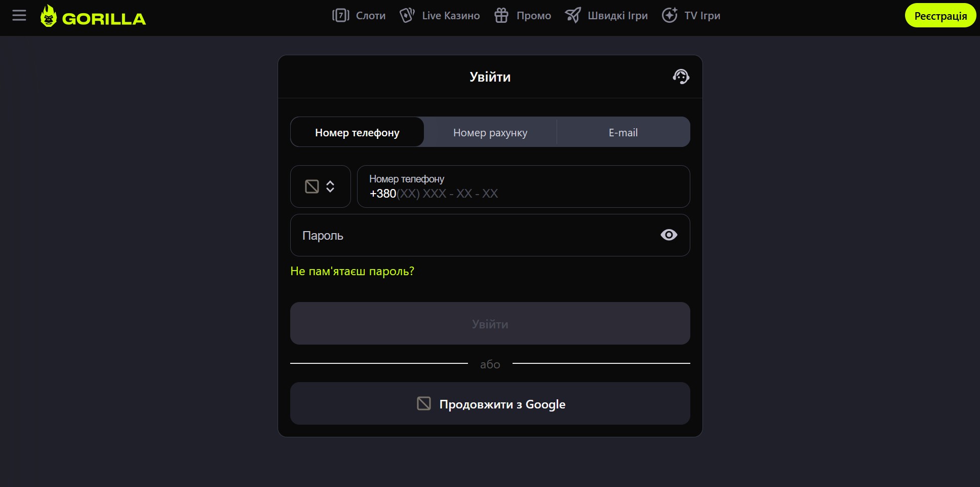This screenshot has height=487, width=980.
Task: Click the paper plane quick games icon
Action: (x=573, y=16)
